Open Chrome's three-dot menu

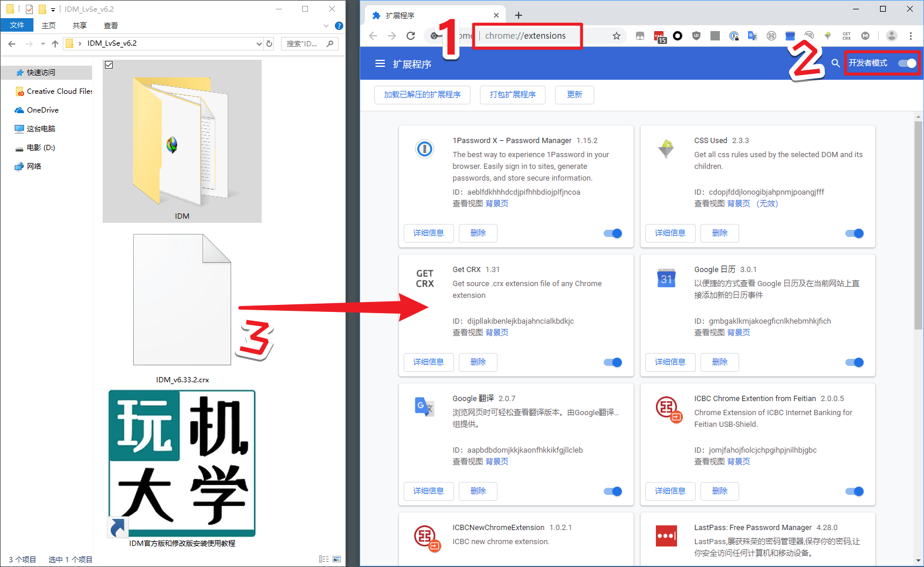tap(911, 36)
